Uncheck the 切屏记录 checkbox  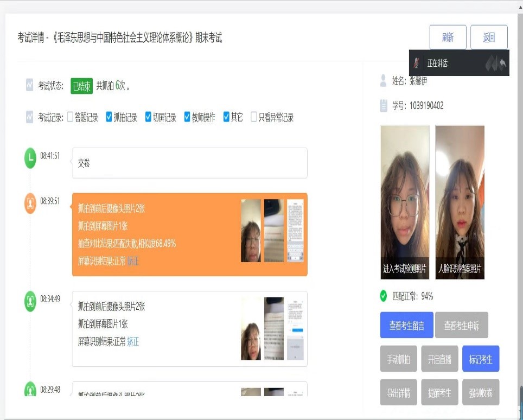click(148, 117)
